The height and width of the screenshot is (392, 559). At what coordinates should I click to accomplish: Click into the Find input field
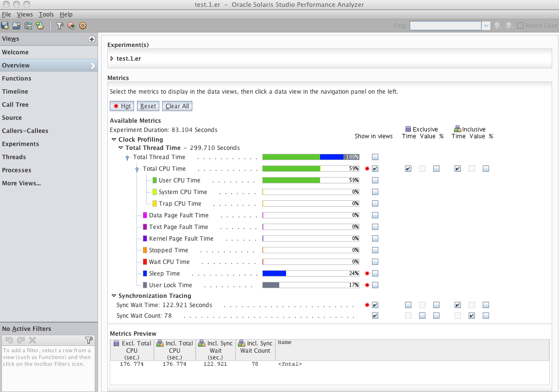(x=446, y=26)
